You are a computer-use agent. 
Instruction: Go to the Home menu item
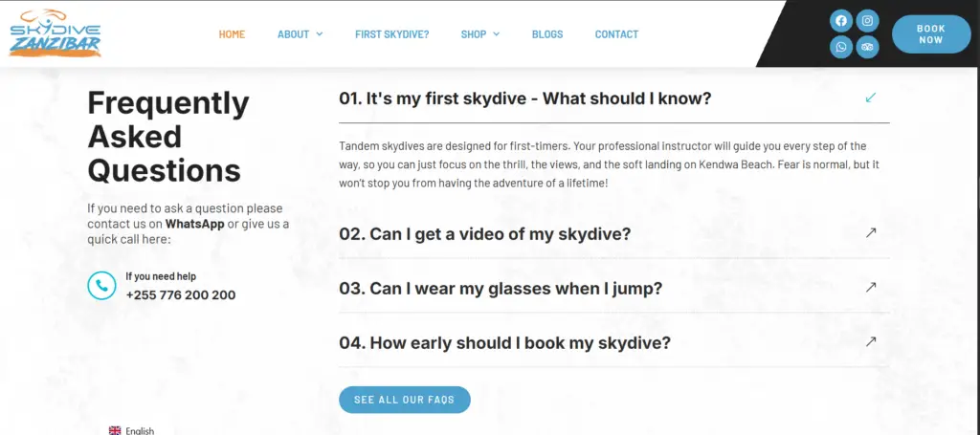tap(232, 34)
